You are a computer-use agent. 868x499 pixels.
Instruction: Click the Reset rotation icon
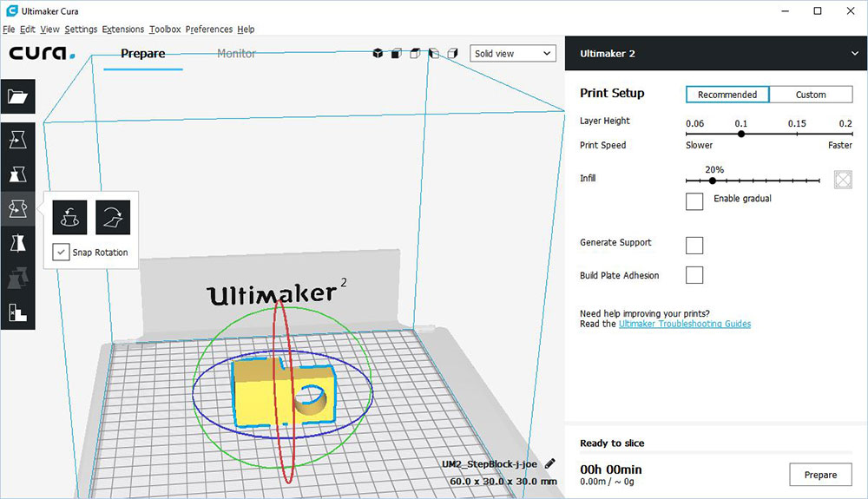[69, 217]
